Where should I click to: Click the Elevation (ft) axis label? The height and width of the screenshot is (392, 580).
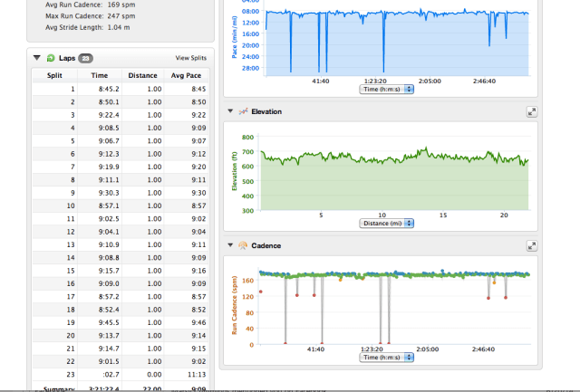click(234, 171)
